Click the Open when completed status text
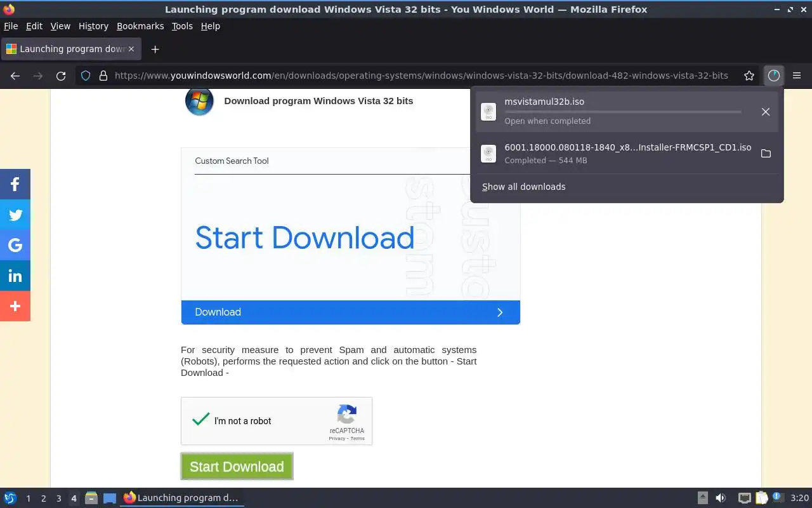This screenshot has height=508, width=812. tap(547, 121)
